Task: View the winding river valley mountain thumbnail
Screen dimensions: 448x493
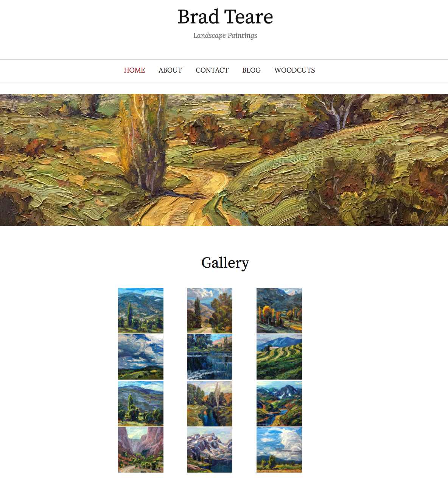Action: (279, 404)
